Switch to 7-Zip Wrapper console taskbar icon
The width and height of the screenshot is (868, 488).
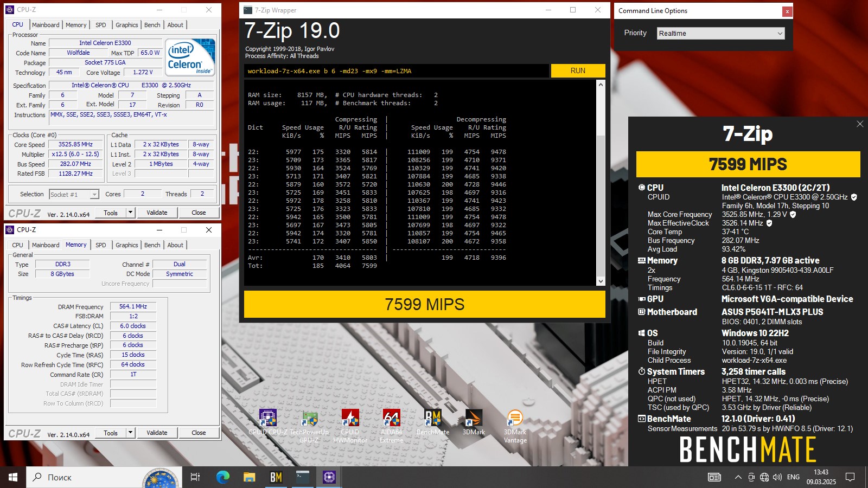(x=302, y=477)
